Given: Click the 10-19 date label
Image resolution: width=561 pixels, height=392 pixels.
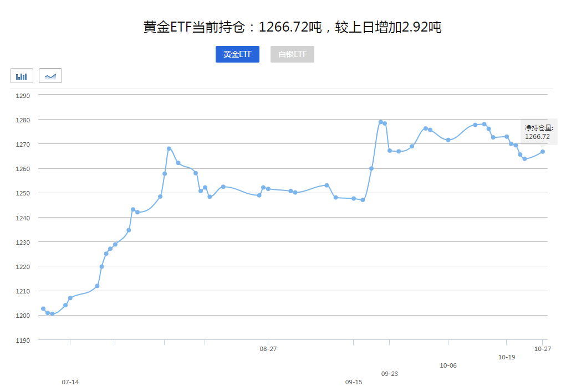Looking at the screenshot, I should click(x=507, y=357).
